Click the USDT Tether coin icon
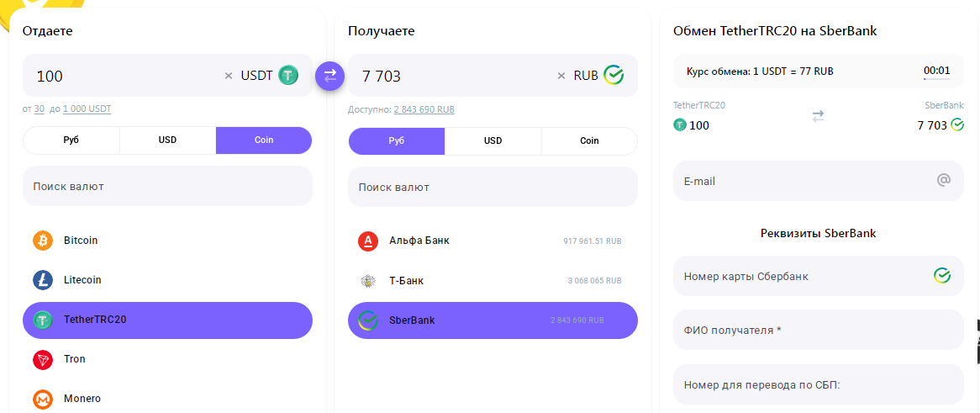980x413 pixels. 288,75
